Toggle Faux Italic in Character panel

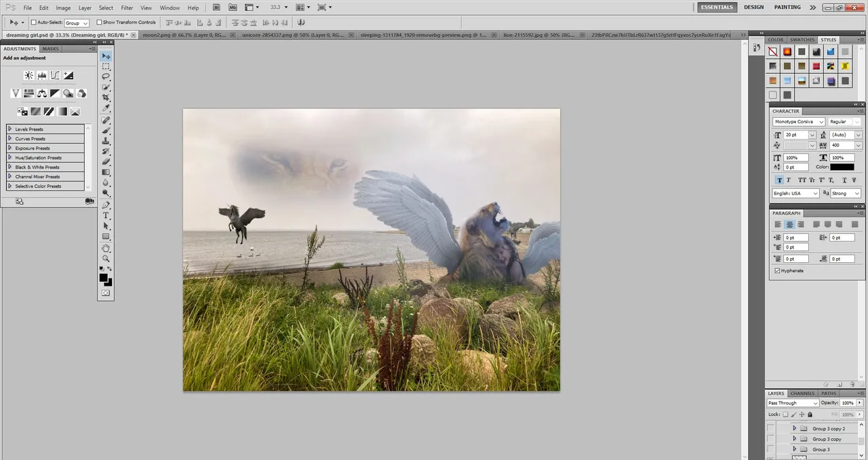(789, 180)
